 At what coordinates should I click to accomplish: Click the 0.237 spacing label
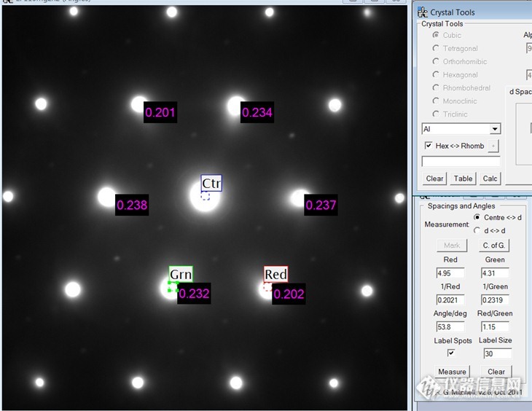321,205
